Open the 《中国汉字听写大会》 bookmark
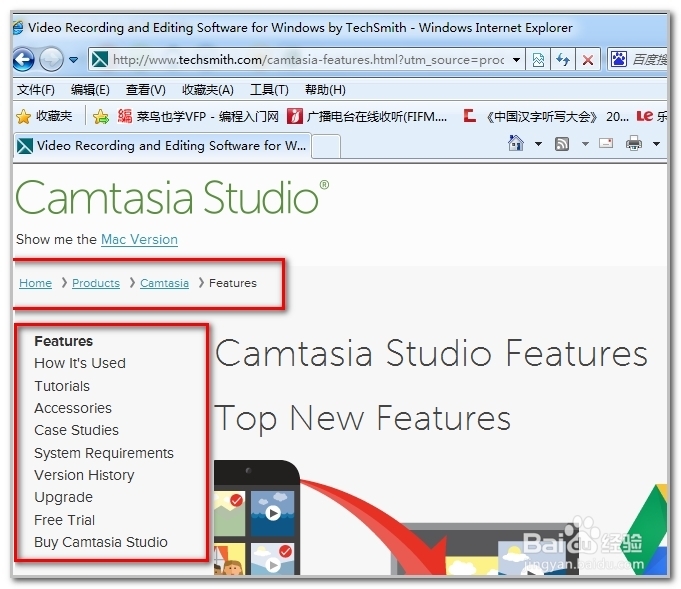Viewport: 681px width, 589px height. [x=545, y=116]
